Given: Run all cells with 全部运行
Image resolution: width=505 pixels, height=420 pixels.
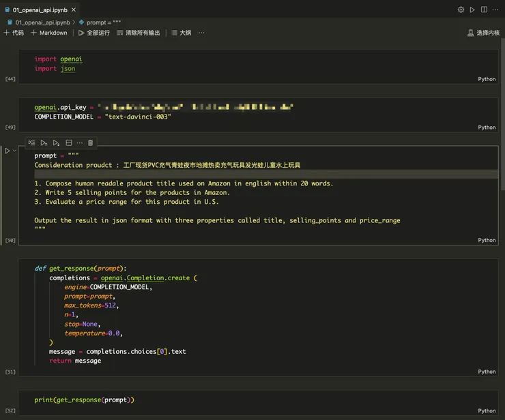Looking at the screenshot, I should pos(93,33).
